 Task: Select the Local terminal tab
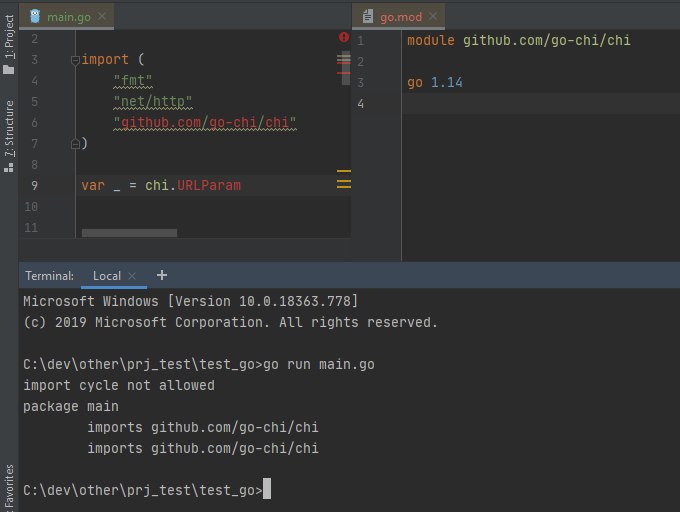coord(106,276)
